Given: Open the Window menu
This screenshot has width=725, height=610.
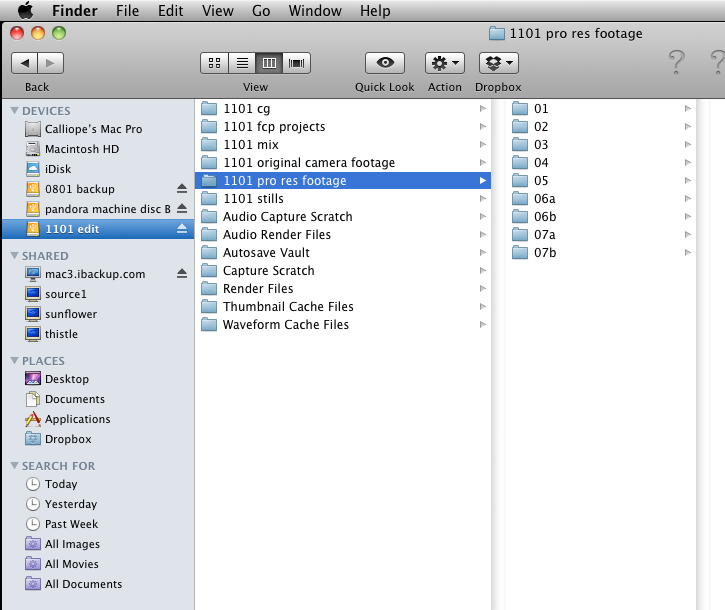Looking at the screenshot, I should click(x=314, y=11).
